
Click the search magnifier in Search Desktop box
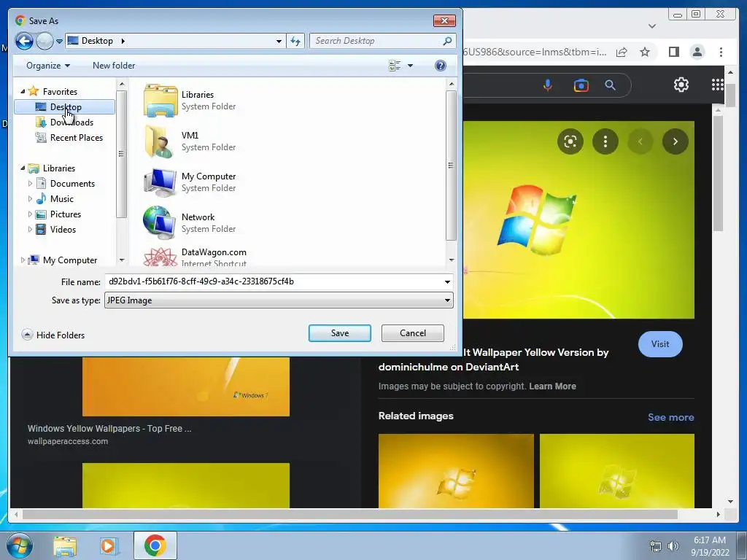click(447, 41)
